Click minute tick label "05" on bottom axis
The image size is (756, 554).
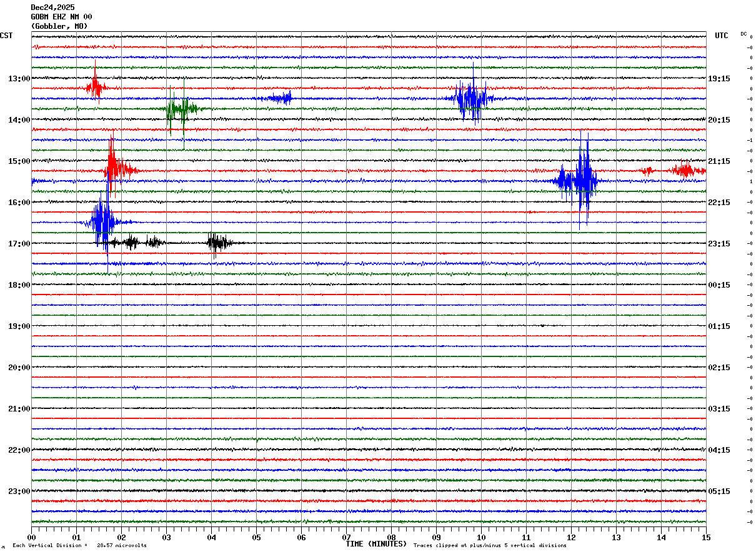pos(256,537)
